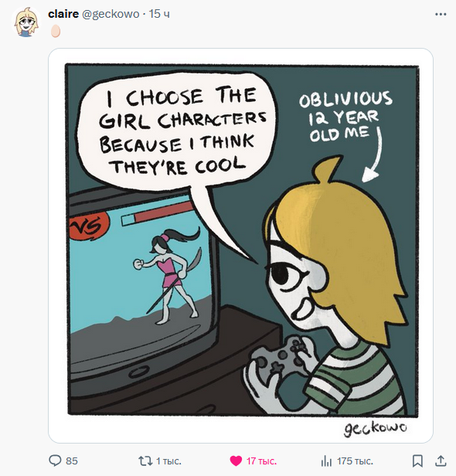Click the 1 тыс. retweet count
The height and width of the screenshot is (476, 456).
click(x=168, y=461)
